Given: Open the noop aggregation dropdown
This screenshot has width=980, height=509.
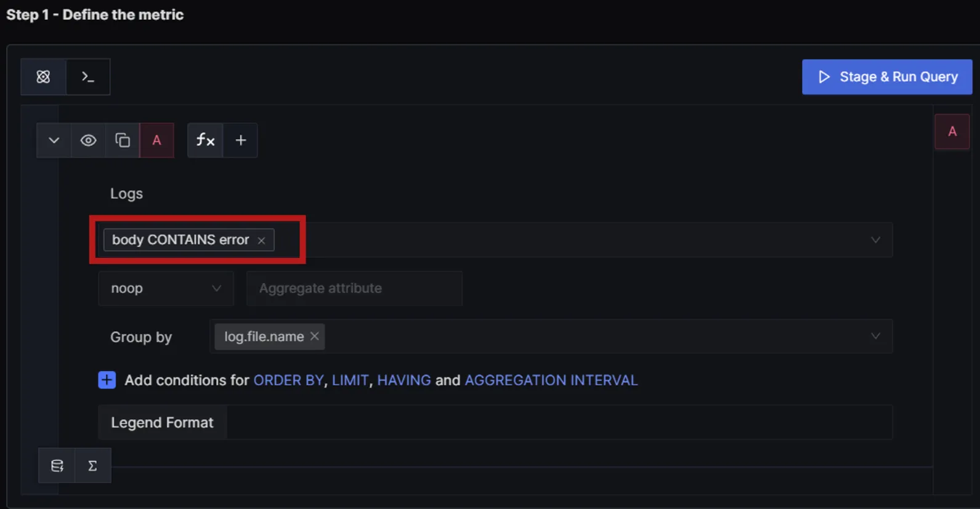Looking at the screenshot, I should pyautogui.click(x=166, y=288).
